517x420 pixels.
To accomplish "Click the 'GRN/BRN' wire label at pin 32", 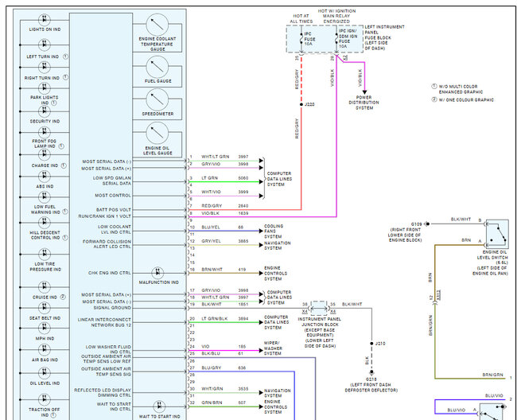I will click(x=212, y=402).
